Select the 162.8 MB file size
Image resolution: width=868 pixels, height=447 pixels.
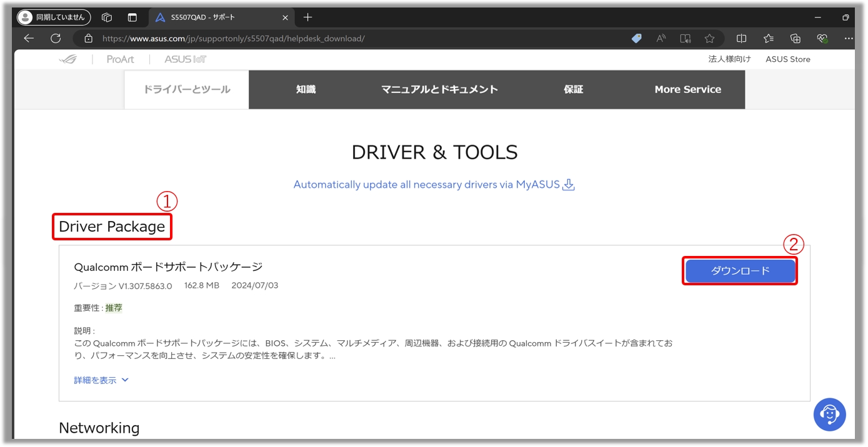click(202, 285)
